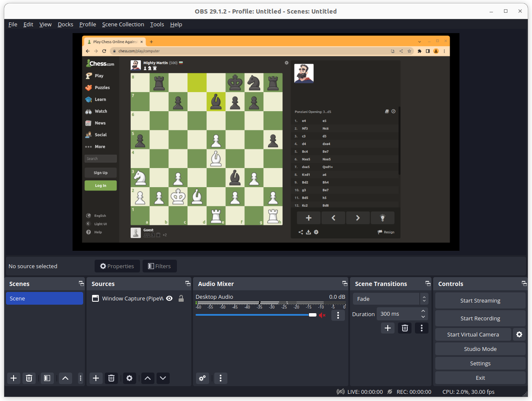Open virtual camera settings gear icon
The width and height of the screenshot is (532, 401).
pos(519,334)
